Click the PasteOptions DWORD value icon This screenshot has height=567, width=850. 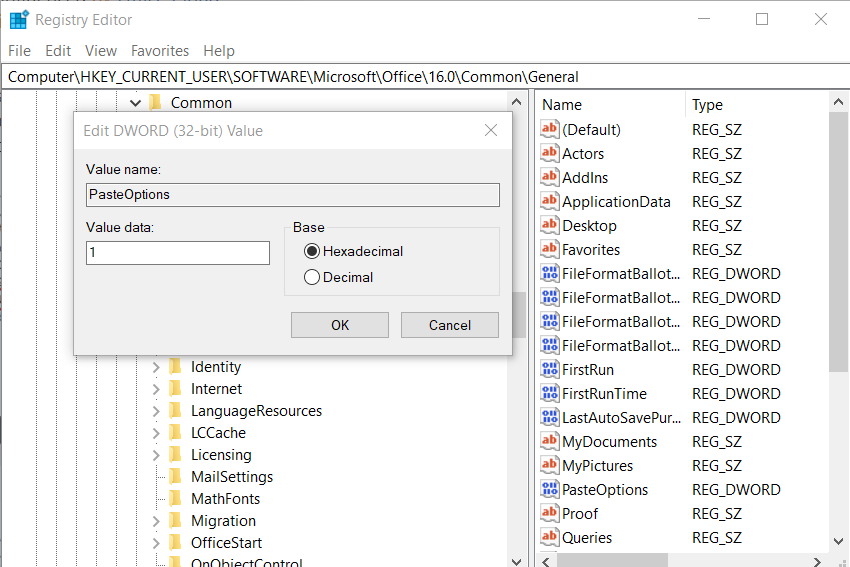pyautogui.click(x=549, y=489)
